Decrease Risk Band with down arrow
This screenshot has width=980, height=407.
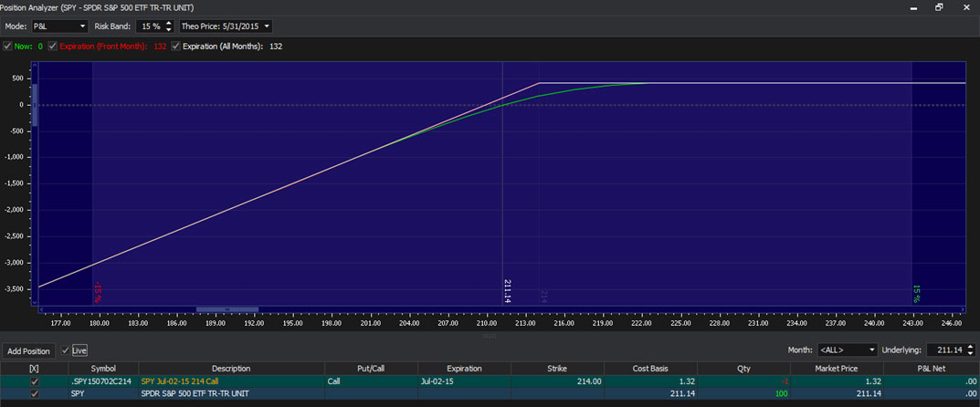168,30
